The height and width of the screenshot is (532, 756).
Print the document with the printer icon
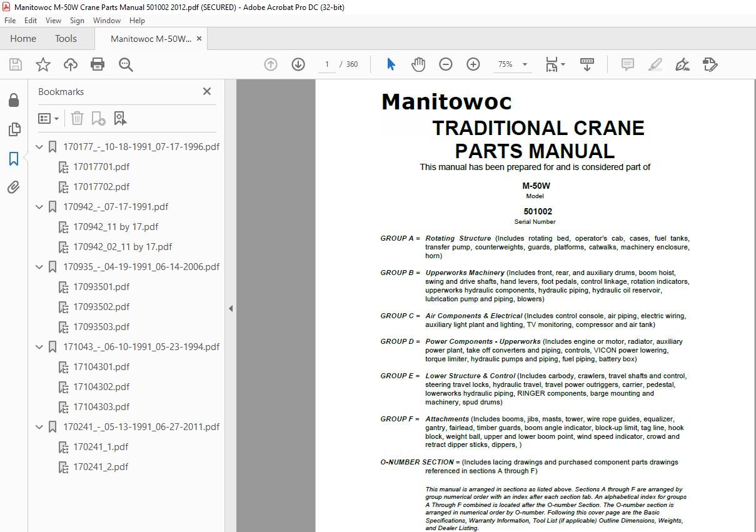[x=98, y=64]
